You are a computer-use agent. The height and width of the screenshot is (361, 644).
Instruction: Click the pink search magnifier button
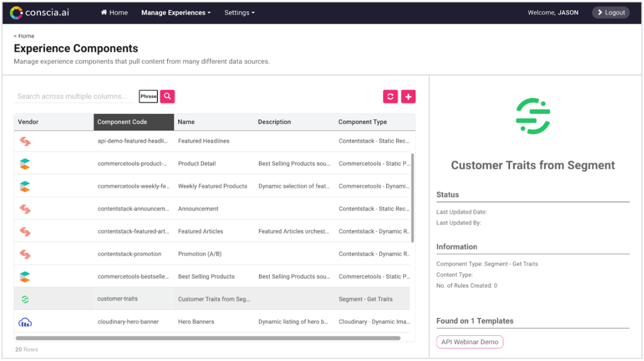167,96
